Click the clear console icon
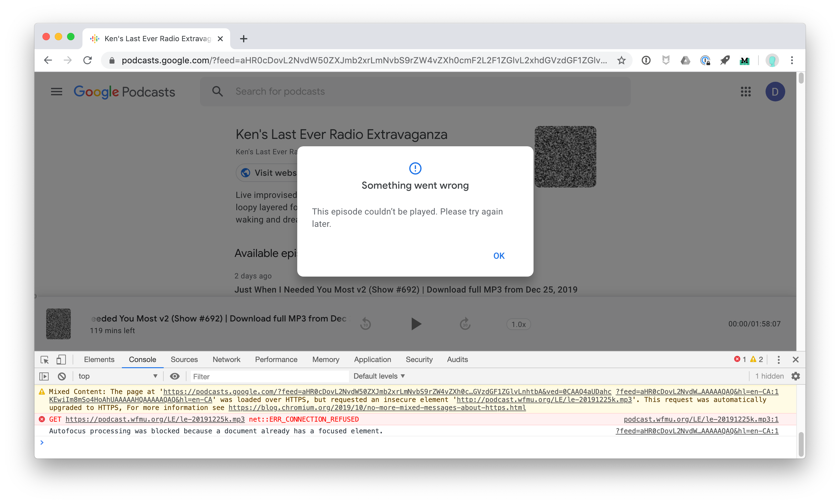Screen dimensions: 840x504 62,376
